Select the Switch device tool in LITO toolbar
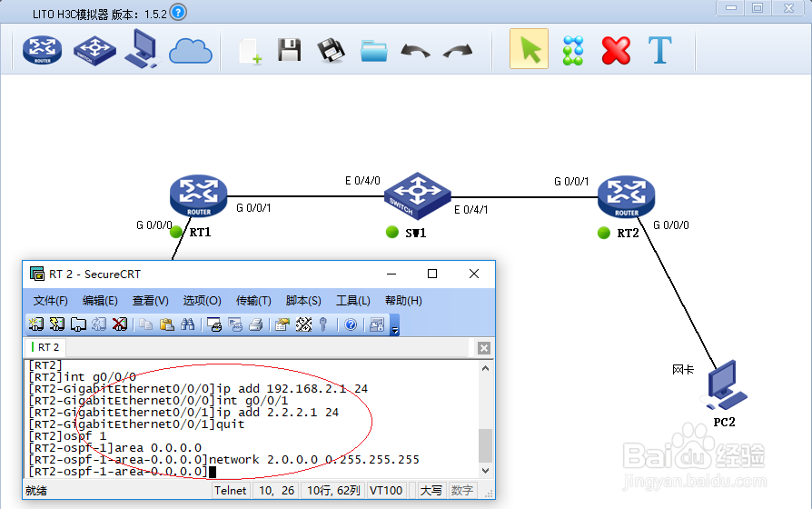The image size is (812, 509). pyautogui.click(x=94, y=50)
